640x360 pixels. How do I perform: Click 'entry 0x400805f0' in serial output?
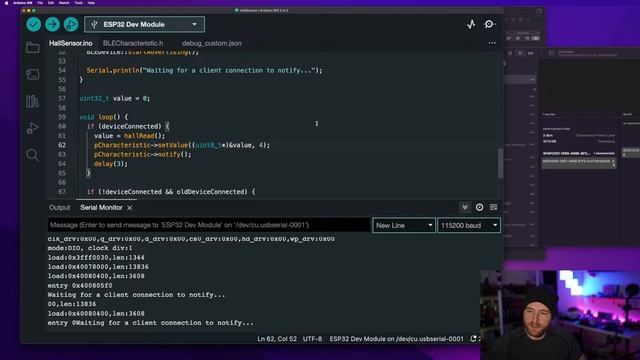point(80,286)
